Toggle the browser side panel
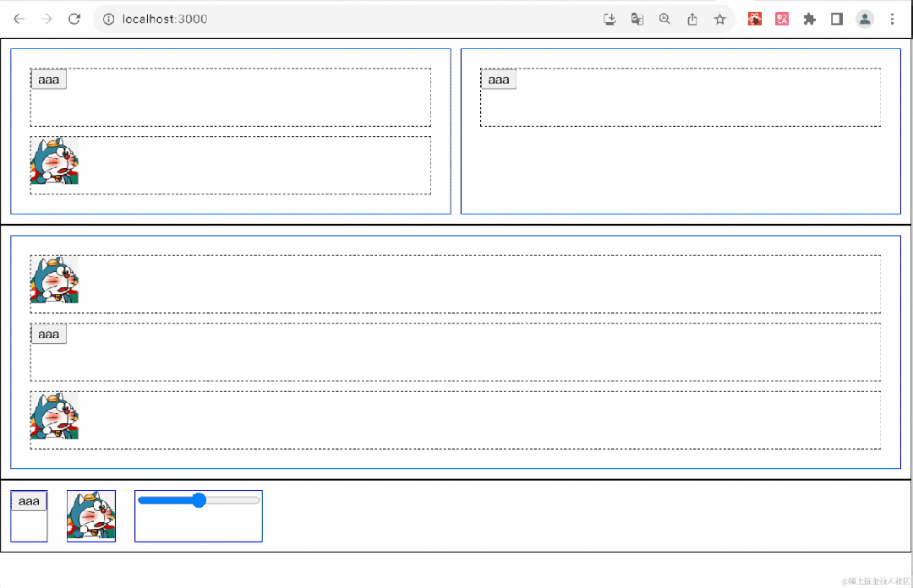Screen dimensions: 913x588 pyautogui.click(x=837, y=19)
